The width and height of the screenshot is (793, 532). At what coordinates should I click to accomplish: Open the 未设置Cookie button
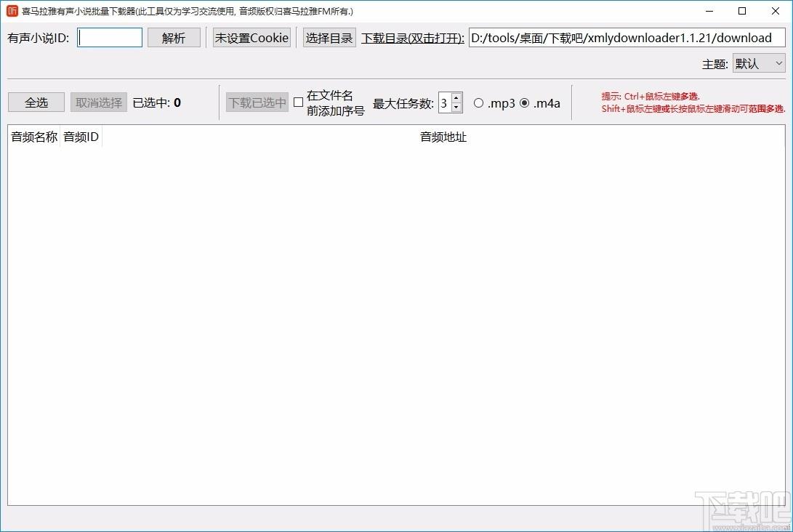[x=252, y=38]
